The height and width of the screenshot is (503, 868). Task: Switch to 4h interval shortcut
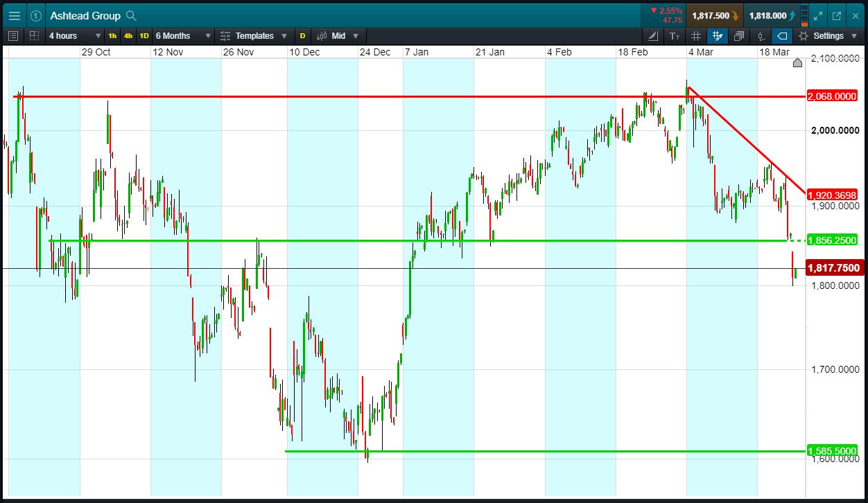coord(128,36)
